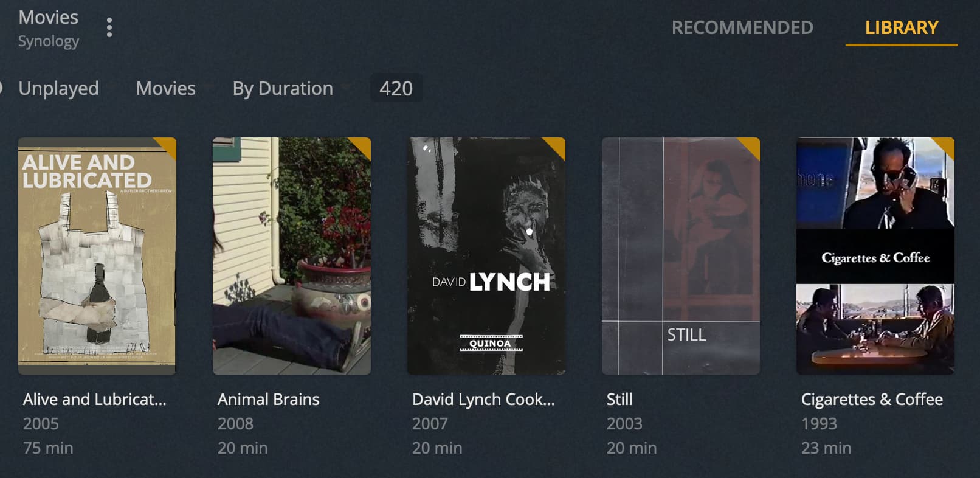
Task: Open the Animal Brains poster
Action: (x=292, y=255)
